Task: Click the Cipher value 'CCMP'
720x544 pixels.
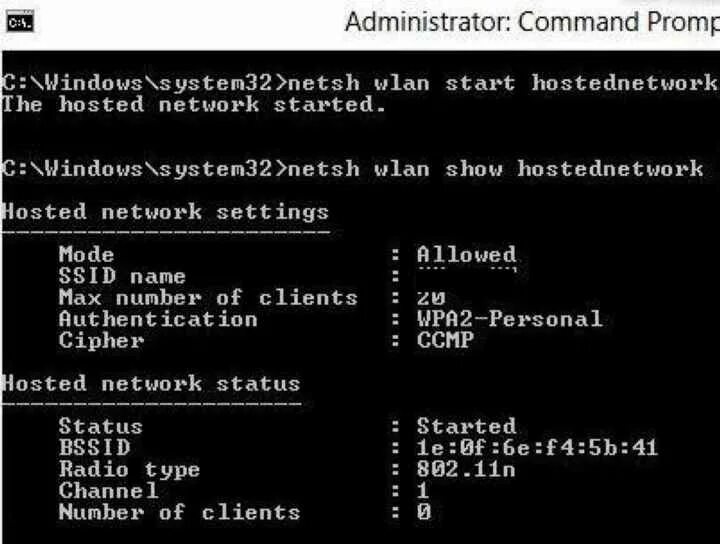Action: pyautogui.click(x=445, y=340)
